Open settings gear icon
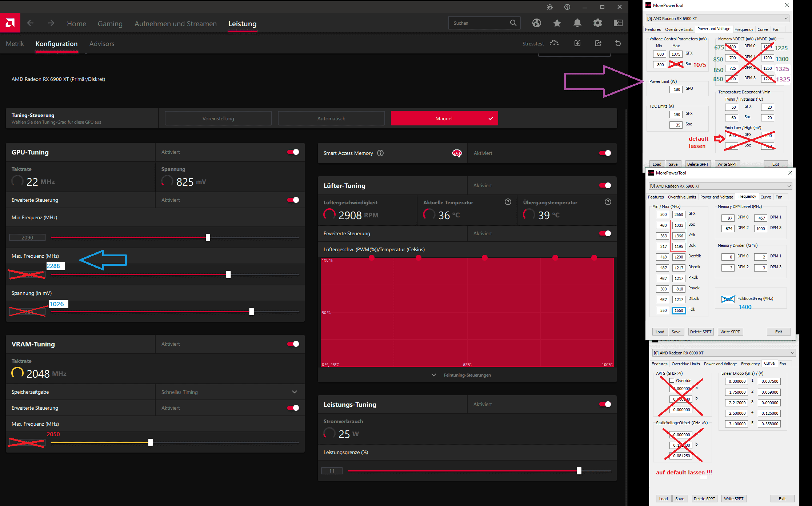Image resolution: width=812 pixels, height=506 pixels. (x=597, y=23)
